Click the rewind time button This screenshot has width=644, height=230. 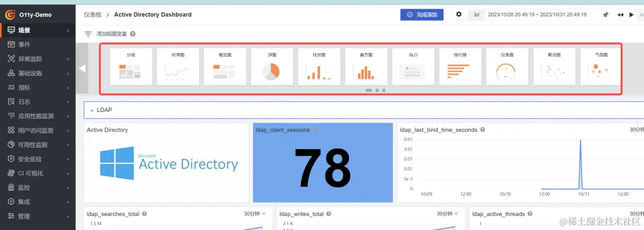(620, 15)
